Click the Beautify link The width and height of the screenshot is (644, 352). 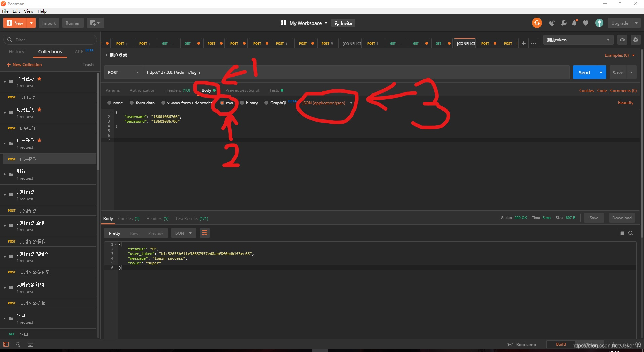625,103
